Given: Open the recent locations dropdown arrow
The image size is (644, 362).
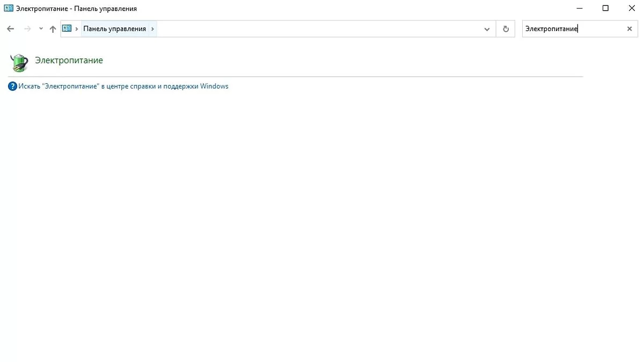Looking at the screenshot, I should [41, 29].
